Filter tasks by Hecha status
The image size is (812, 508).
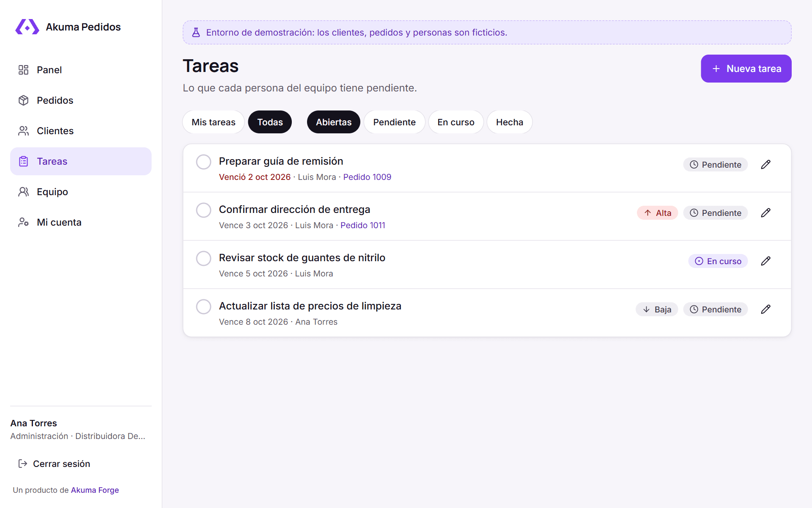pos(510,122)
